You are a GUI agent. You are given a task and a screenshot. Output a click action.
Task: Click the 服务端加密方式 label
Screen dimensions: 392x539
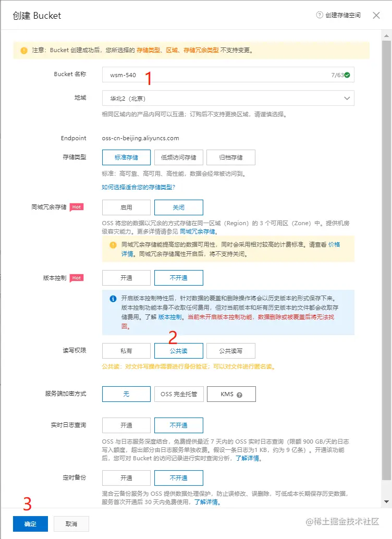(66, 394)
